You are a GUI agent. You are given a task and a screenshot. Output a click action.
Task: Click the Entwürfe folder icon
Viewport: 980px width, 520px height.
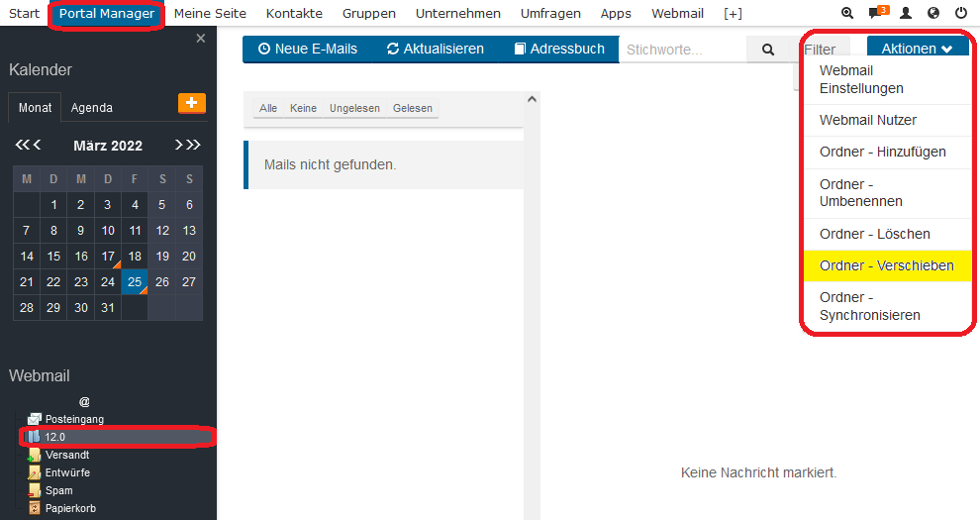click(x=35, y=472)
